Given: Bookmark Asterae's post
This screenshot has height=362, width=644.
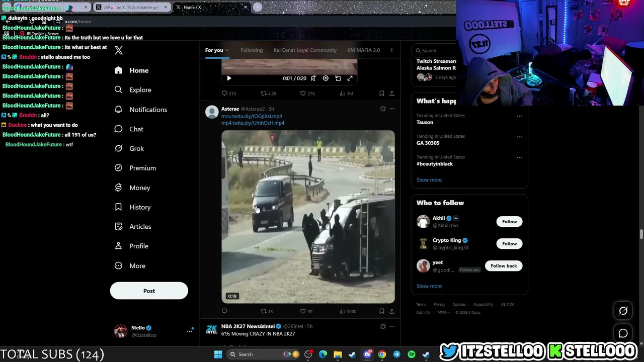Looking at the screenshot, I should [382, 311].
